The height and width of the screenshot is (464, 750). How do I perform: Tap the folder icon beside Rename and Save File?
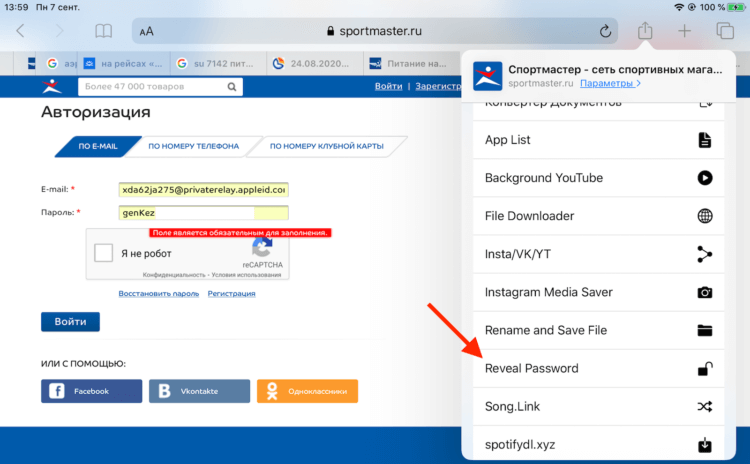pos(705,331)
